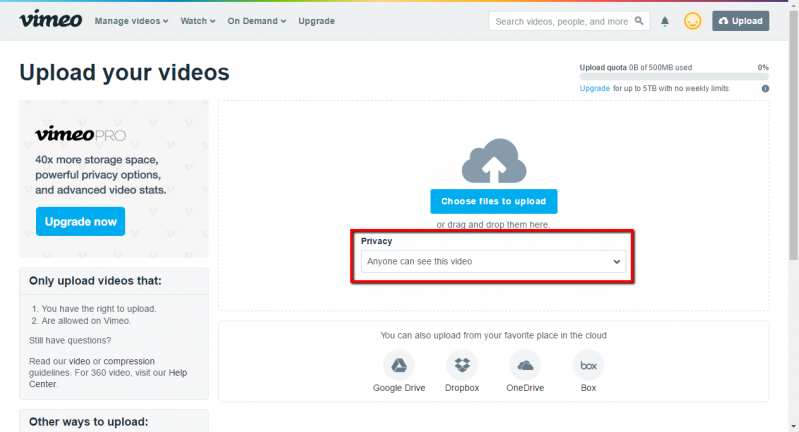Click 'Only upload videos that:' heading
Viewport: 799px width, 432px height.
point(95,281)
